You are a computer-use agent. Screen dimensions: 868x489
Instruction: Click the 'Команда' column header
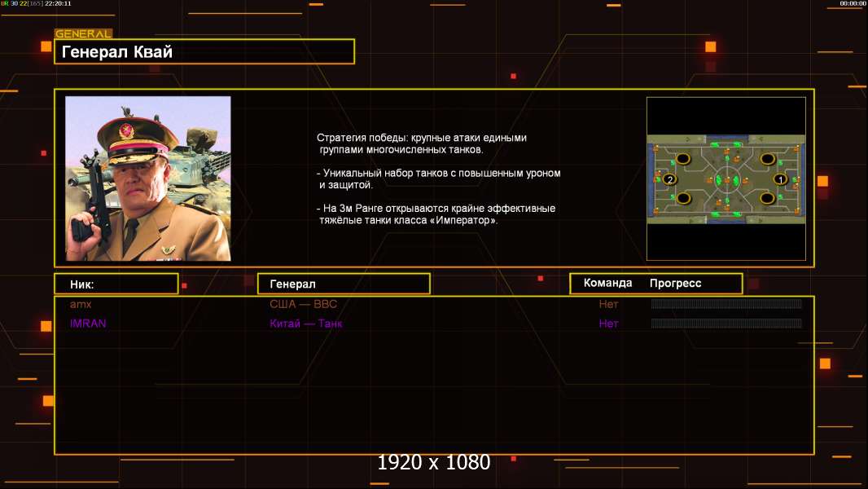point(607,283)
